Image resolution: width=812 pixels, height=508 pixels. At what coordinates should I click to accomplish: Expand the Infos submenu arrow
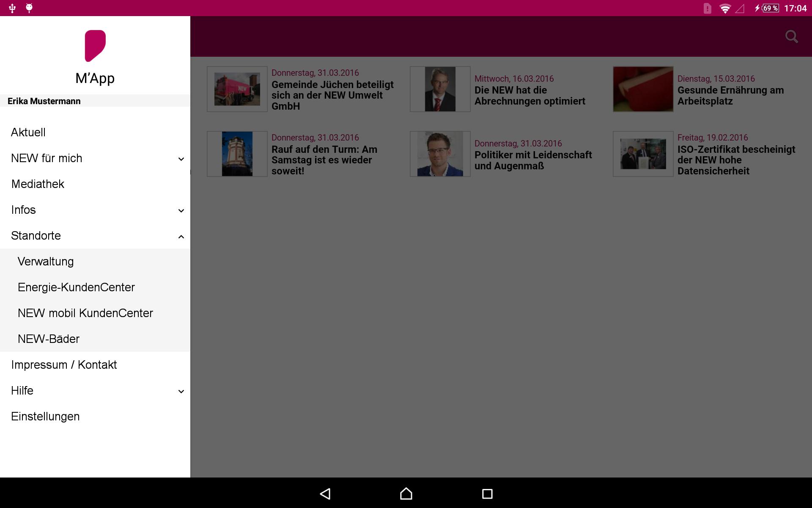coord(181,211)
